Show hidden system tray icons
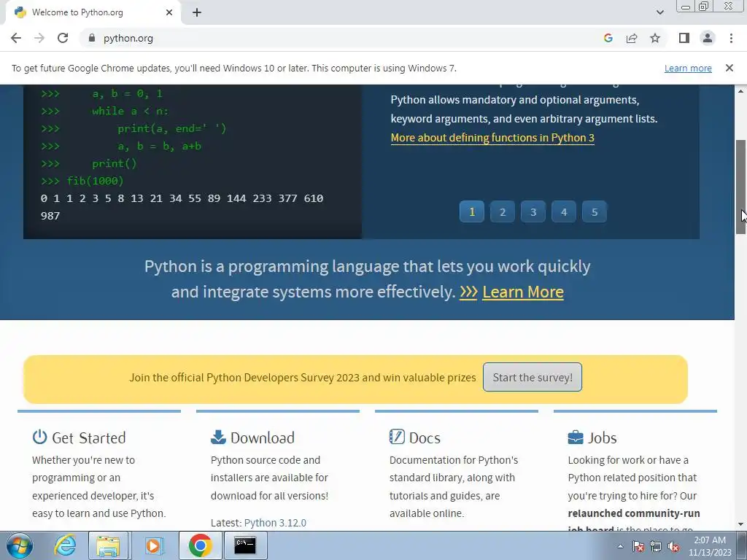The width and height of the screenshot is (747, 560). tap(620, 546)
